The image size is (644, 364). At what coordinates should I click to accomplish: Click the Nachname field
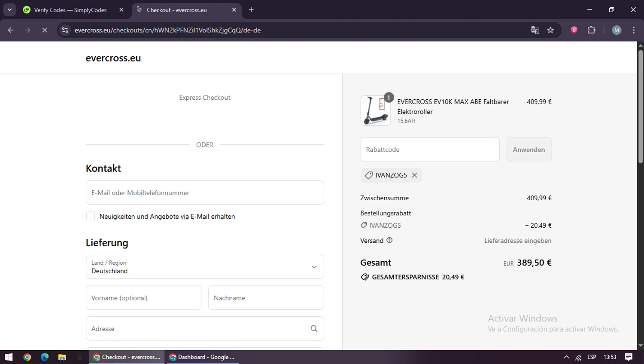pyautogui.click(x=266, y=298)
